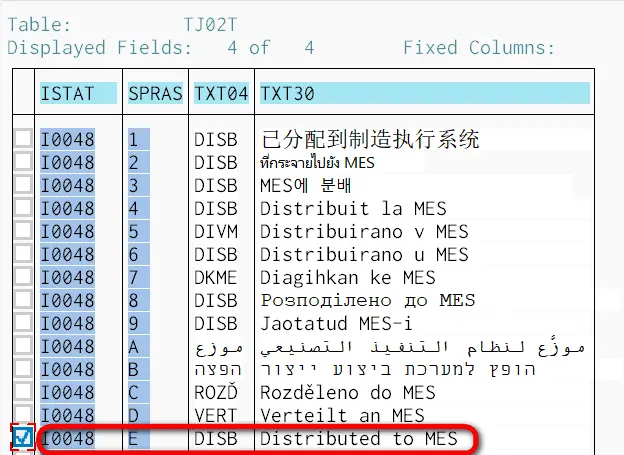Tick the checkbox for SPRAS A row
624x455 pixels.
click(x=23, y=346)
